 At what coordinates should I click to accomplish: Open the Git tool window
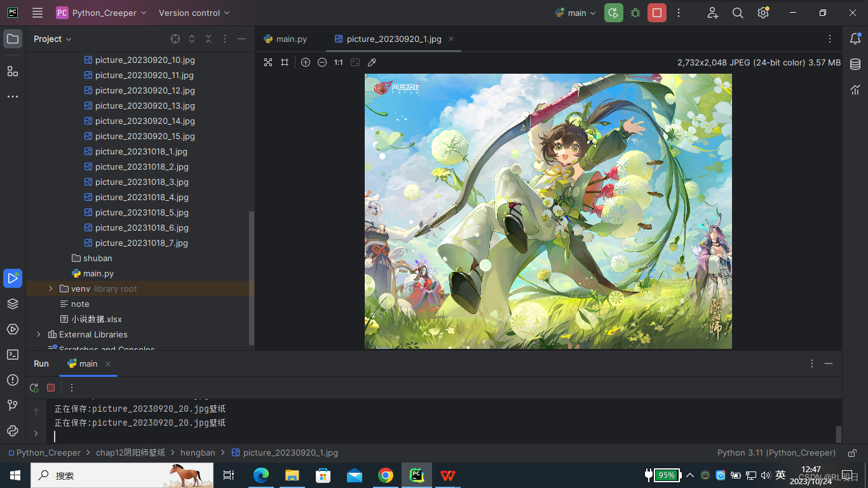click(x=13, y=405)
